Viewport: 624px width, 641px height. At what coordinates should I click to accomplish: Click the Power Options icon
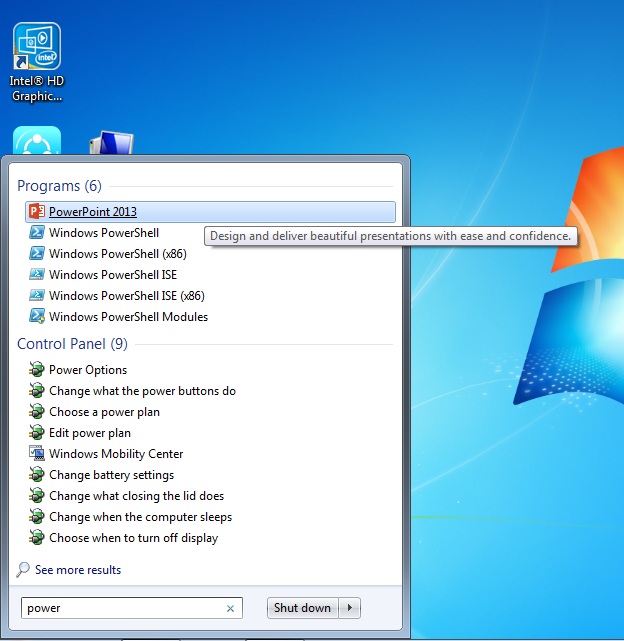[x=37, y=369]
